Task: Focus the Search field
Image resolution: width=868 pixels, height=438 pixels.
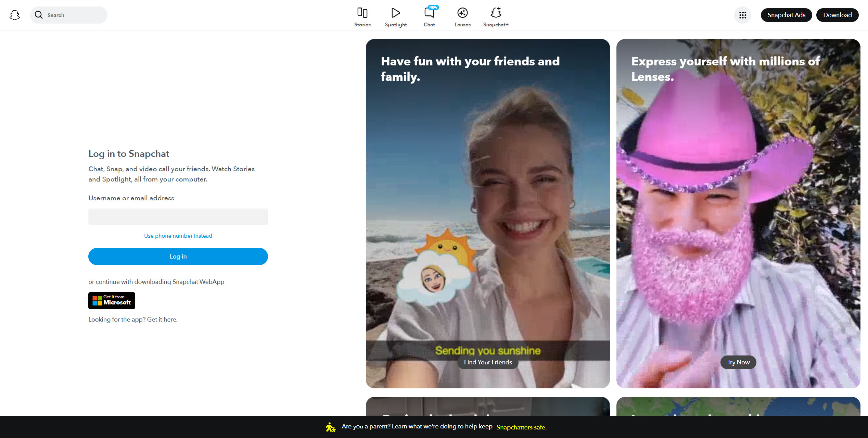Action: click(x=69, y=15)
